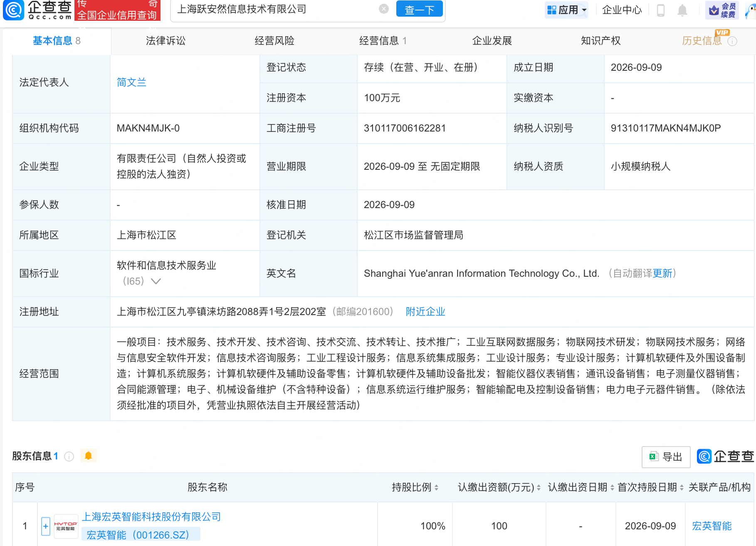Switch to 企业发展 tab

(492, 41)
